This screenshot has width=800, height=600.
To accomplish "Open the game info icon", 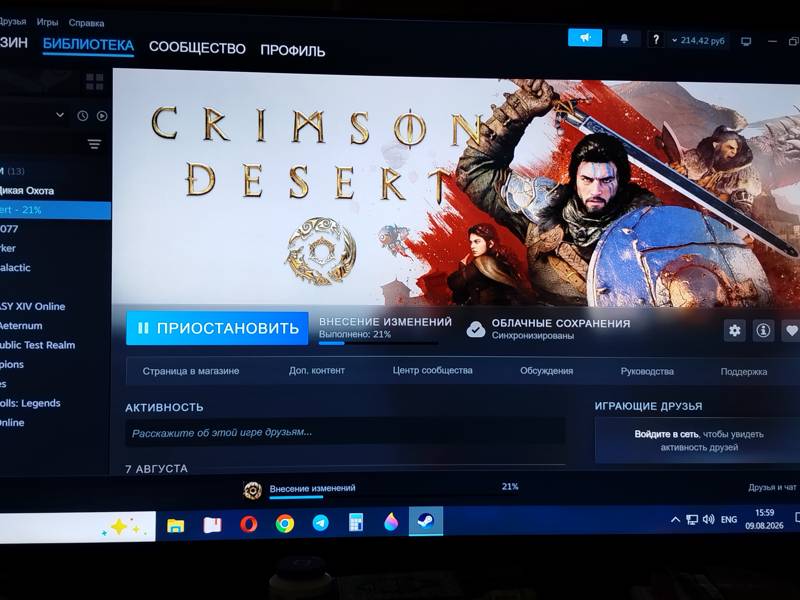I will [763, 331].
